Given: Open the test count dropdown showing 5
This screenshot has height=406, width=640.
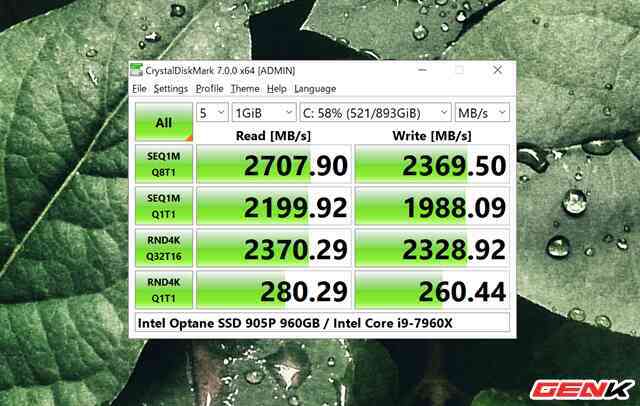Looking at the screenshot, I should (x=212, y=113).
